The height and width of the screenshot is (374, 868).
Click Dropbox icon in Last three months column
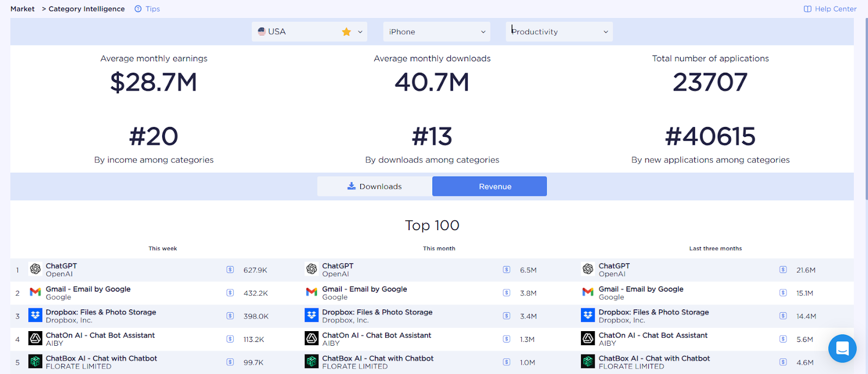(x=588, y=315)
